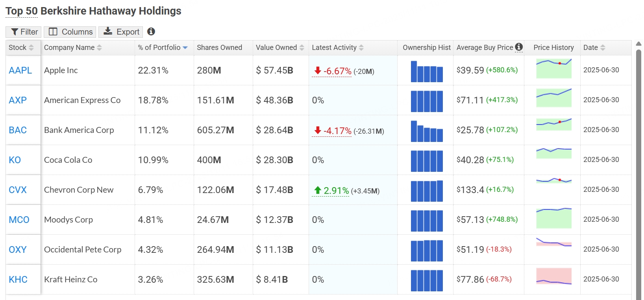Select the American Express Co name
This screenshot has width=644, height=300.
(82, 100)
